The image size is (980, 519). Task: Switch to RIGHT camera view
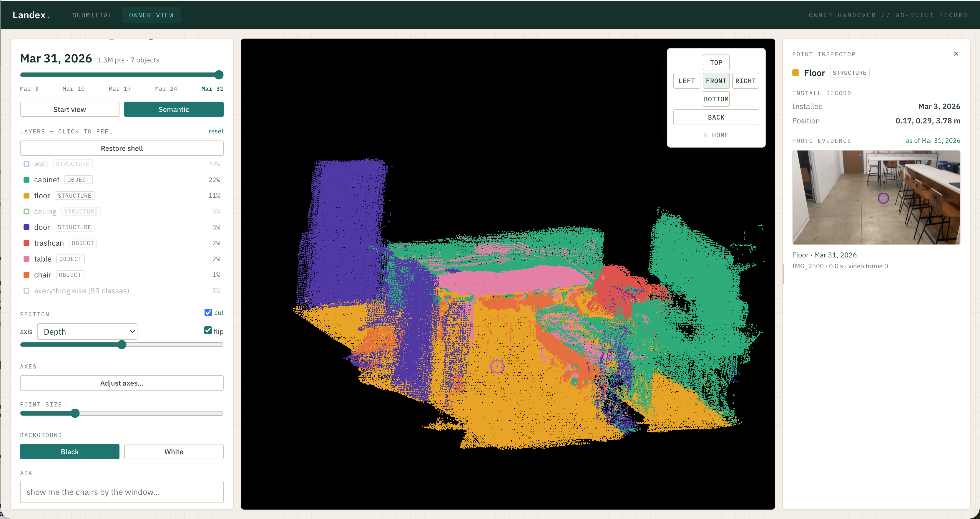point(745,81)
